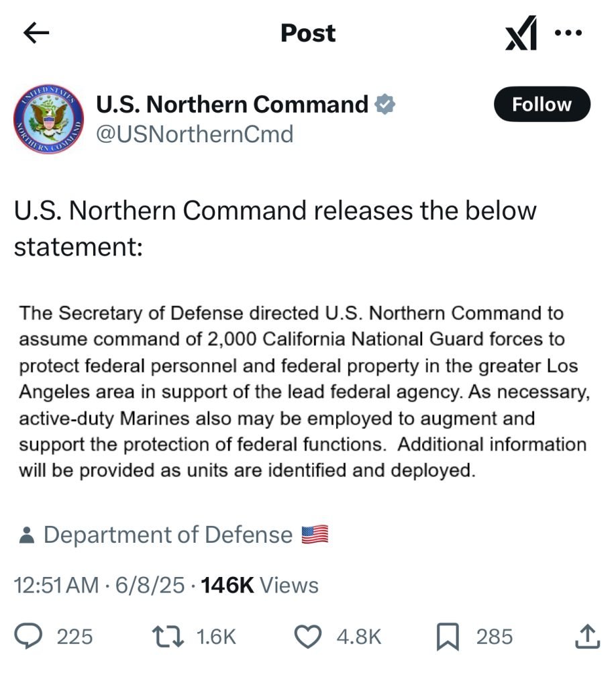This screenshot has width=616, height=687.
Task: Tap the @USNorthernCmd handle
Action: (x=195, y=134)
